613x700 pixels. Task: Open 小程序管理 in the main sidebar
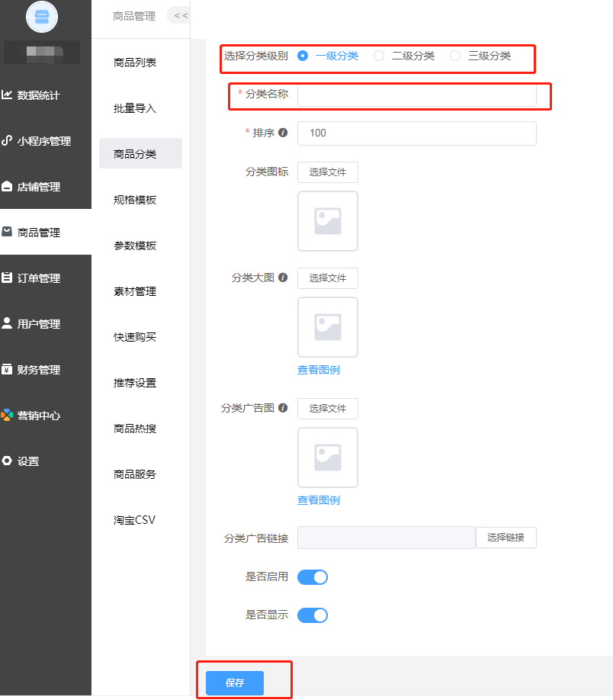[x=43, y=141]
